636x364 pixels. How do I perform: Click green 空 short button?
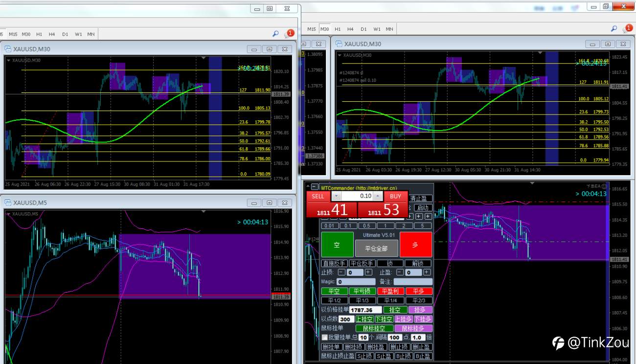337,245
